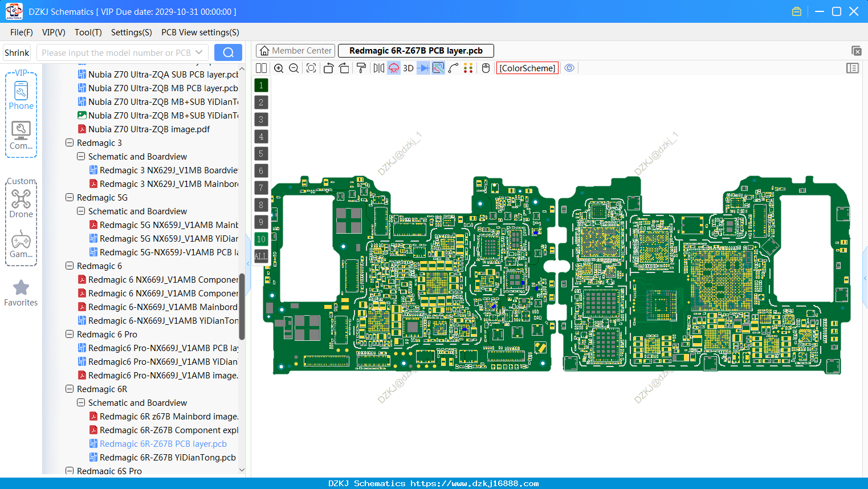This screenshot has height=489, width=868.
Task: Open the Settings(S) menu
Action: click(132, 32)
